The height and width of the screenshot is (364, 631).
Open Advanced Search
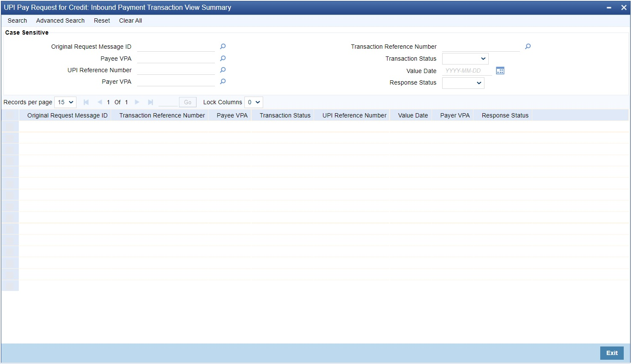(60, 21)
